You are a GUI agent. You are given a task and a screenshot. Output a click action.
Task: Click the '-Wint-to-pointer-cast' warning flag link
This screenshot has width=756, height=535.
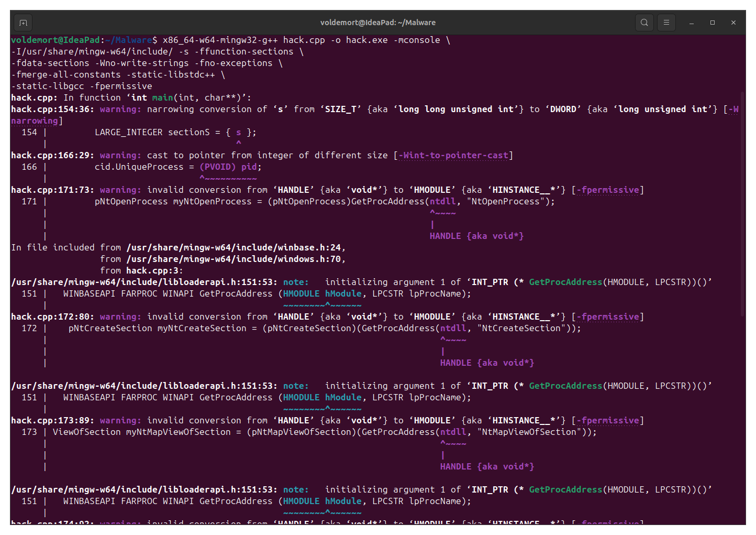coord(453,156)
